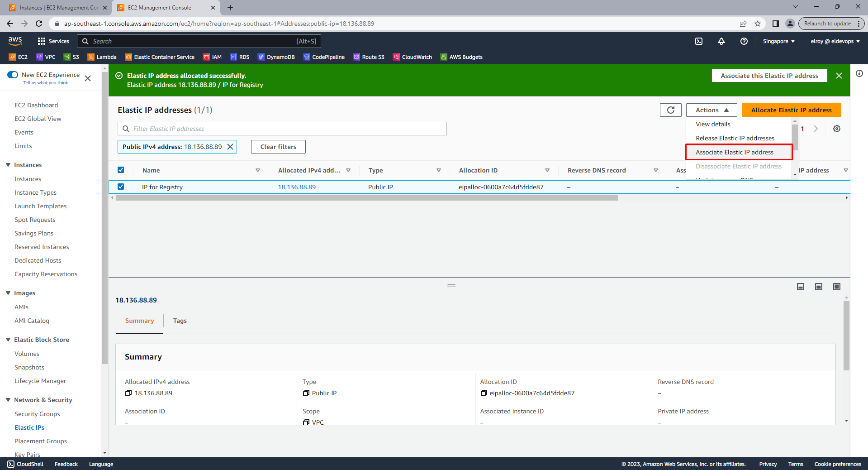Focus the AWS console Search box
Image resolution: width=868 pixels, height=470 pixels.
tap(199, 41)
